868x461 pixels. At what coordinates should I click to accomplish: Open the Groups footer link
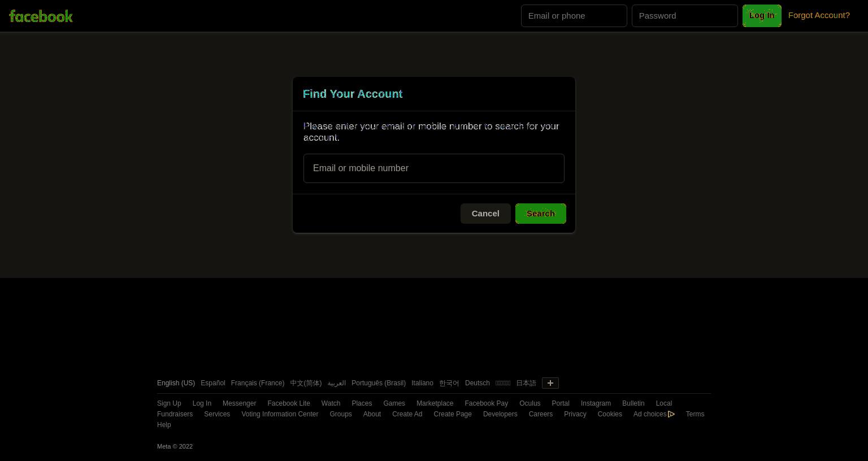point(341,414)
